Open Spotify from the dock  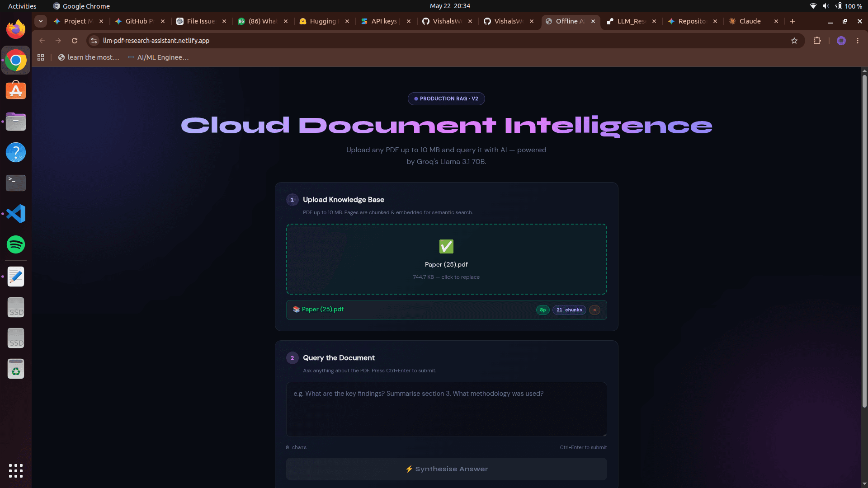pyautogui.click(x=16, y=244)
